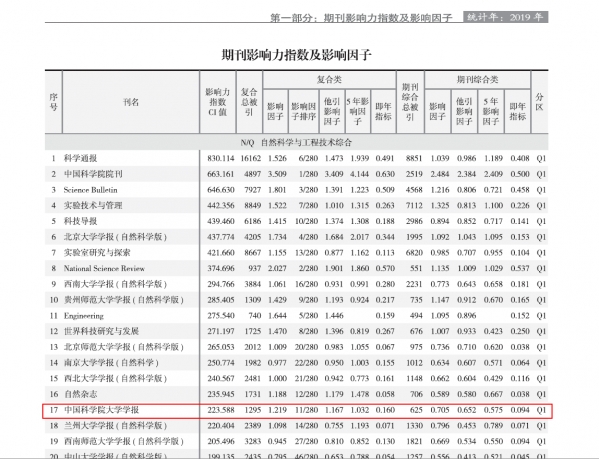
Task: Click the highlighted 中国科学院大学学报 row
Action: (x=297, y=410)
